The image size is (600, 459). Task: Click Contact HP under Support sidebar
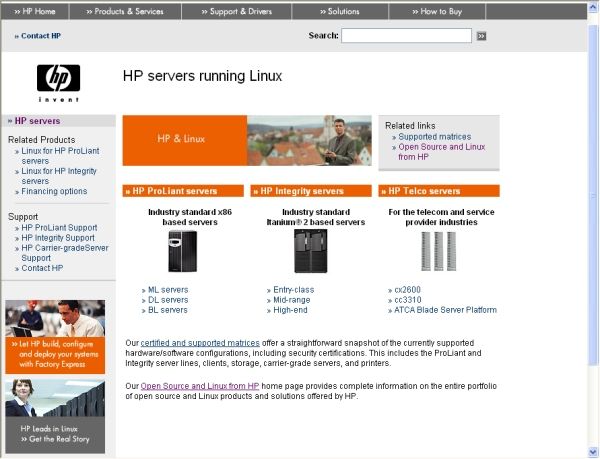[42, 268]
